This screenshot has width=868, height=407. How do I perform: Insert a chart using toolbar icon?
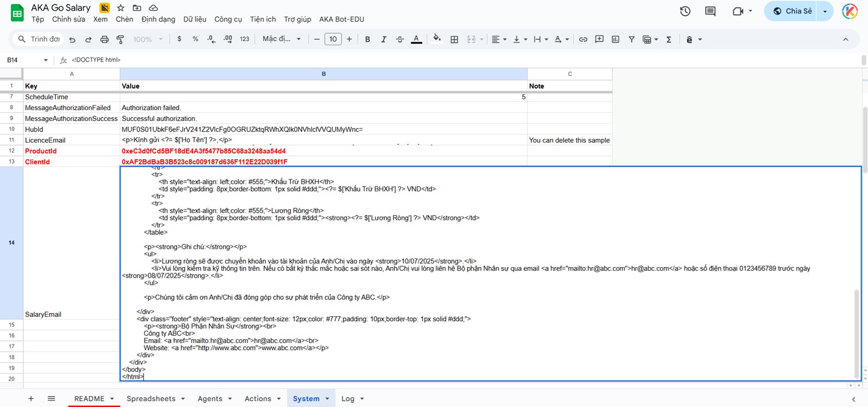pyautogui.click(x=615, y=40)
